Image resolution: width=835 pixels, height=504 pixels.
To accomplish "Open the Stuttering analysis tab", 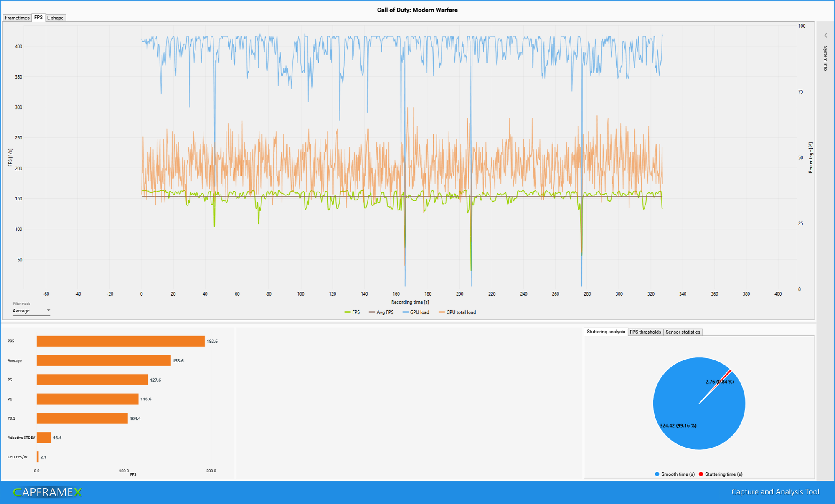I will pyautogui.click(x=606, y=332).
